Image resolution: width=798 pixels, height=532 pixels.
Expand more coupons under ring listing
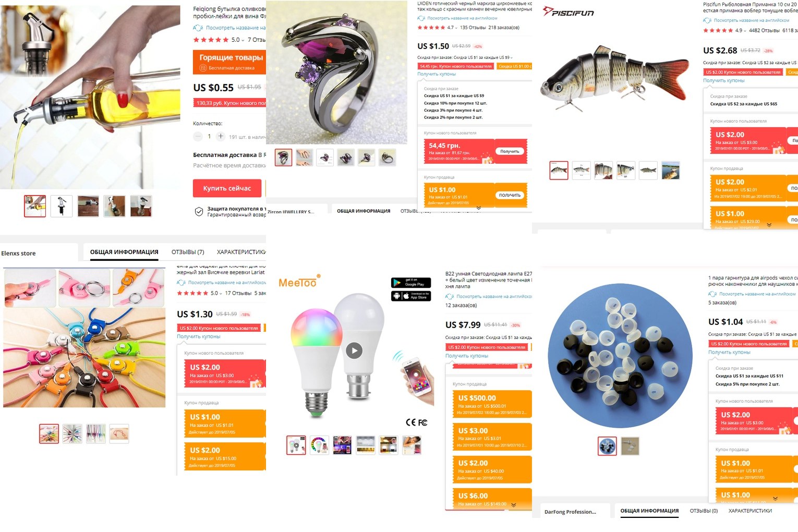click(478, 208)
